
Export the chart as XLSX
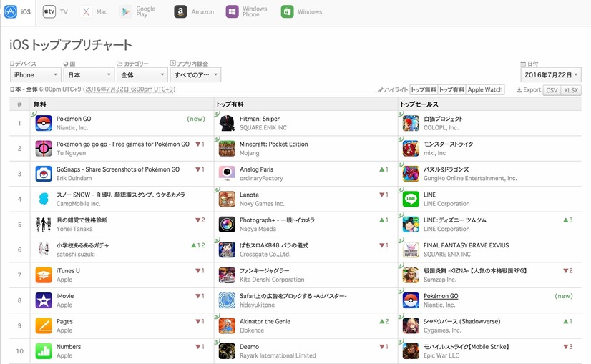pos(571,90)
